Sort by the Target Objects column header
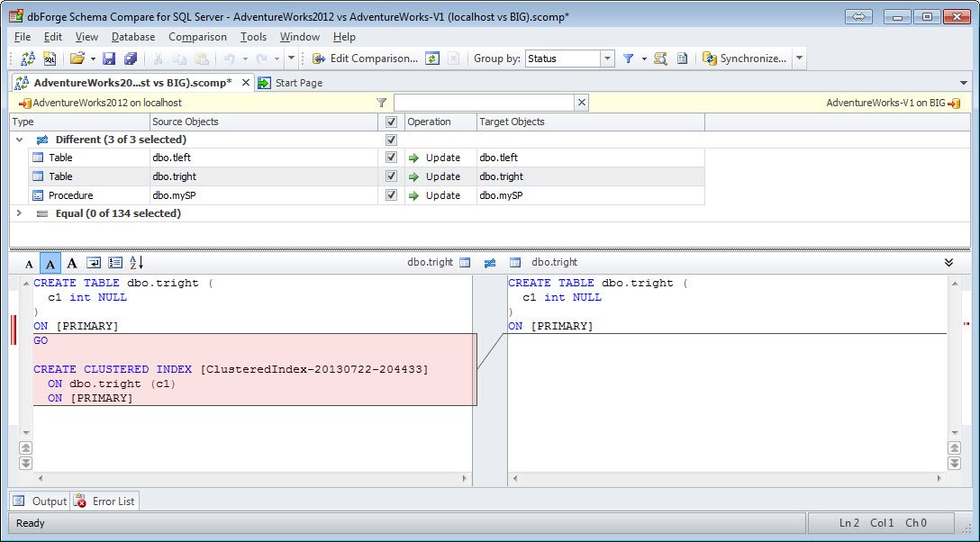Viewport: 980px width, 542px height. (591, 122)
